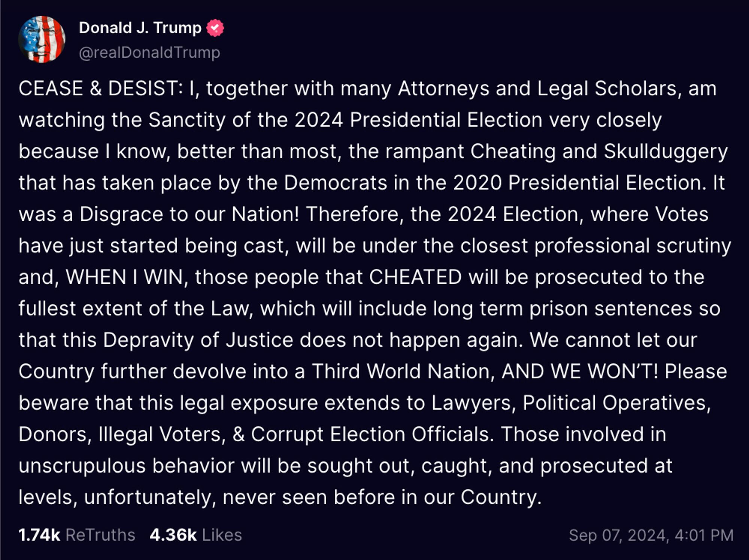View the 4.36k Likes count
The image size is (749, 560).
pos(173,535)
